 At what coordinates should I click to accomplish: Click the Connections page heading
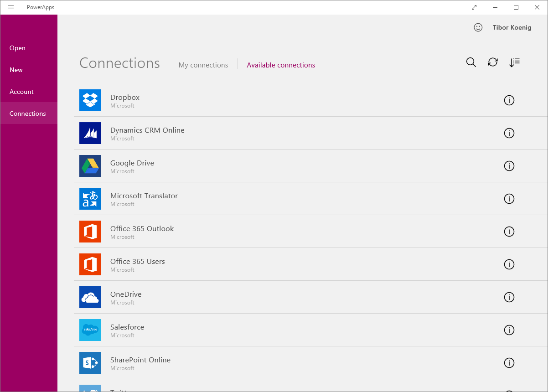coord(119,63)
